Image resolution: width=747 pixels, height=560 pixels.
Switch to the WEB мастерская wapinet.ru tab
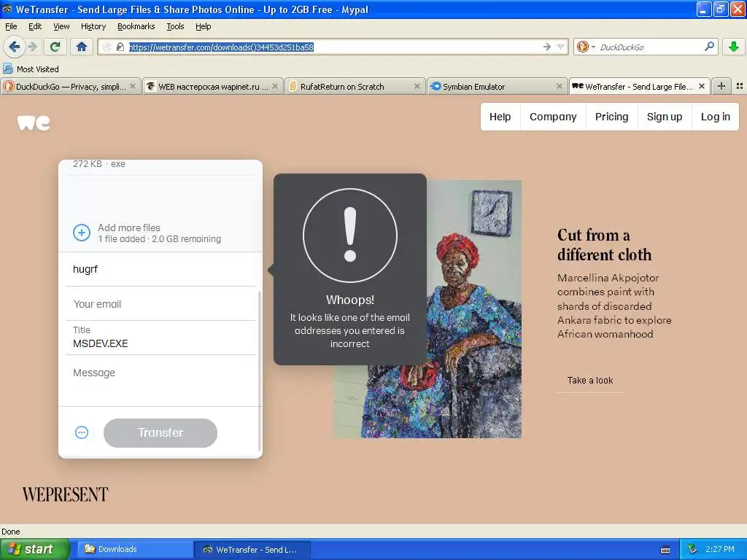click(212, 86)
